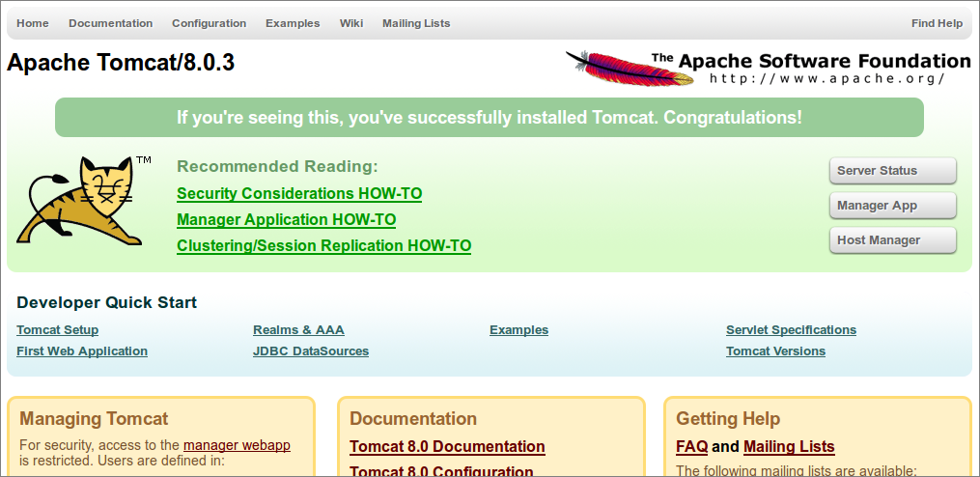Open the Manager App button
Viewport: 980px width, 477px height.
tap(892, 206)
